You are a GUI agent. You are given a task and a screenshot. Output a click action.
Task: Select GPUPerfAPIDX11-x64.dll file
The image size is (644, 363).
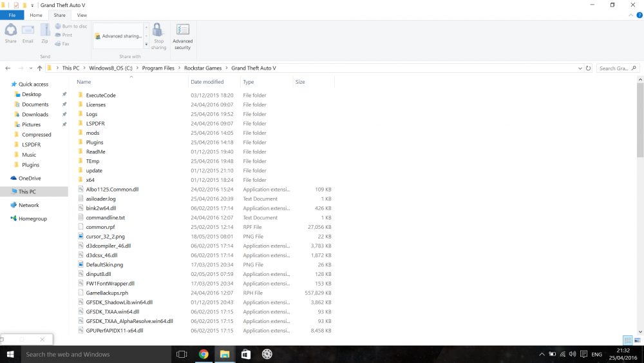[115, 331]
